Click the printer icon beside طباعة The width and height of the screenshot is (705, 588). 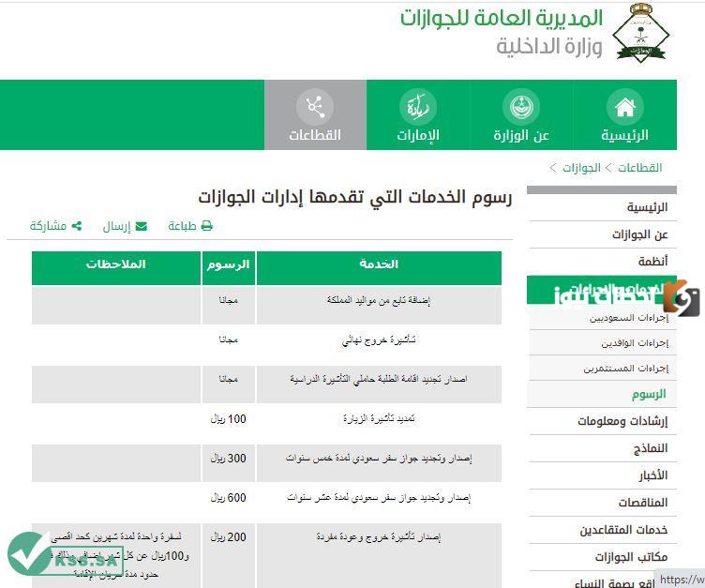(207, 226)
